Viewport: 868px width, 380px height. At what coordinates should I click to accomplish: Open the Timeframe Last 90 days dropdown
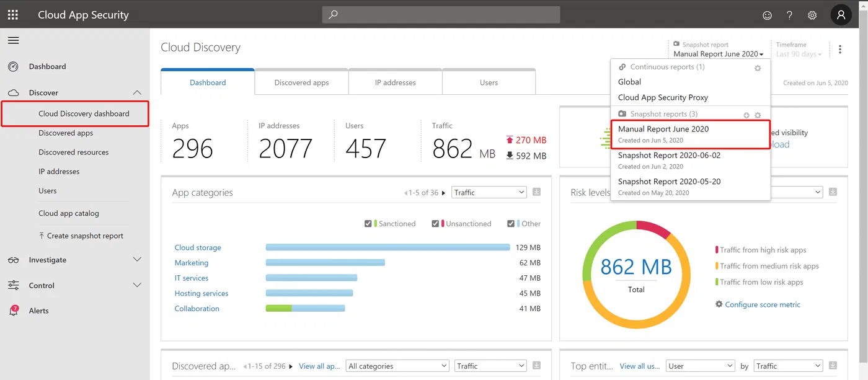[x=799, y=54]
